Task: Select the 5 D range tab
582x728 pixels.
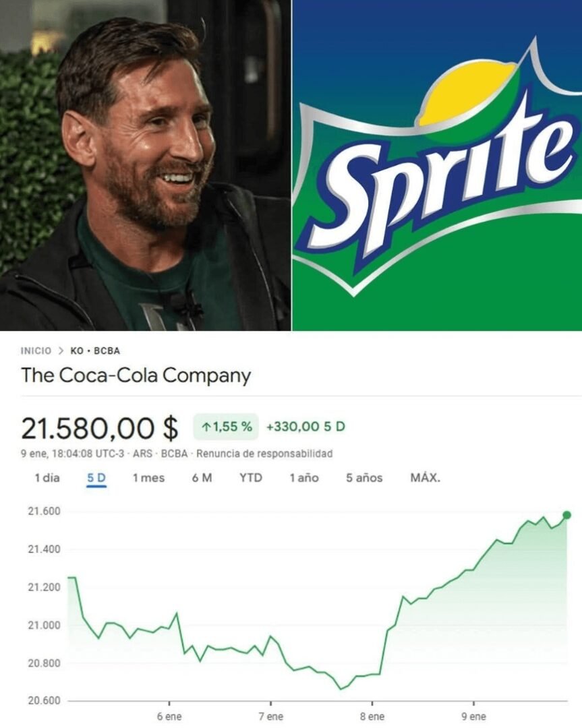Action: (x=96, y=478)
